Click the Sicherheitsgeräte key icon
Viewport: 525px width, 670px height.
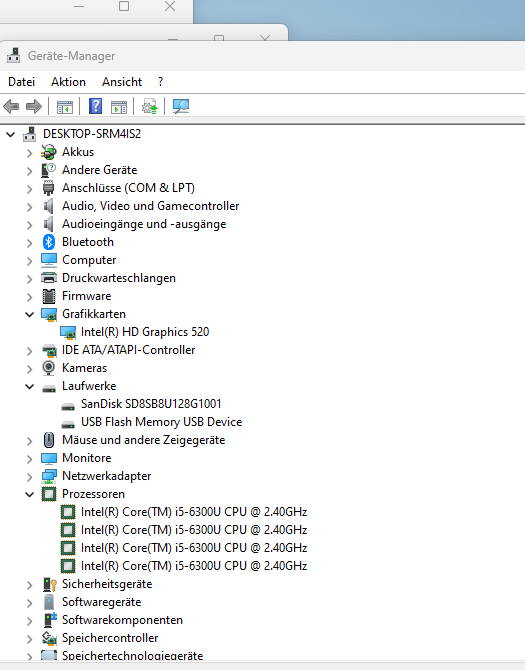pos(50,584)
